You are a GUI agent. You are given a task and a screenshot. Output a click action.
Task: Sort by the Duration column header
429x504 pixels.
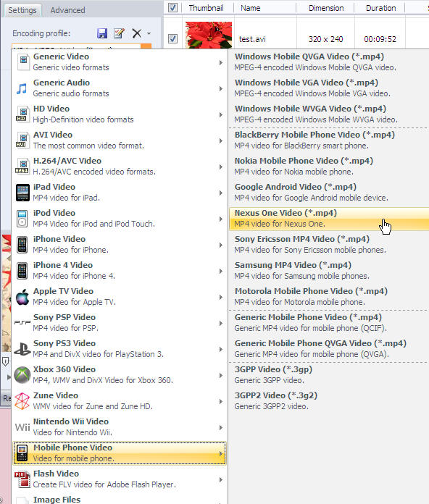point(380,8)
